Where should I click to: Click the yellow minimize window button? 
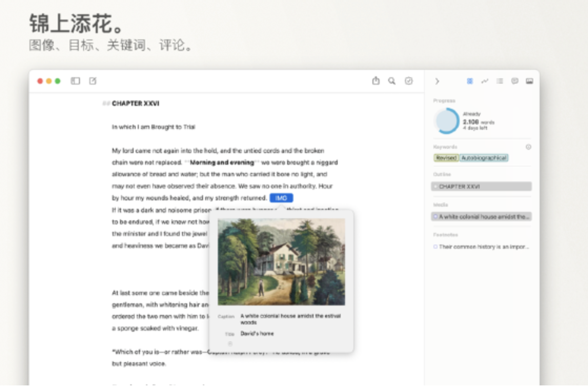click(49, 81)
